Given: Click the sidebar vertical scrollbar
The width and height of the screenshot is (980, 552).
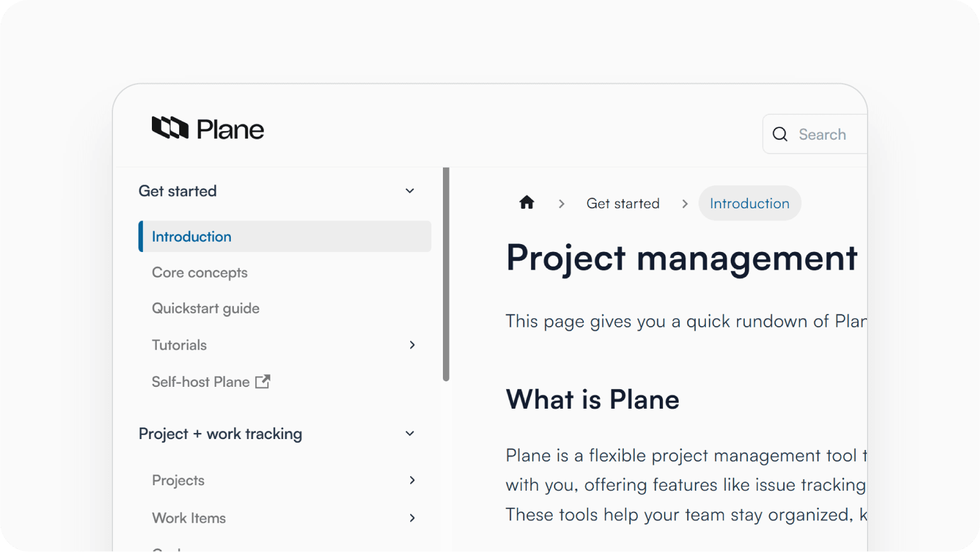Looking at the screenshot, I should pyautogui.click(x=446, y=274).
